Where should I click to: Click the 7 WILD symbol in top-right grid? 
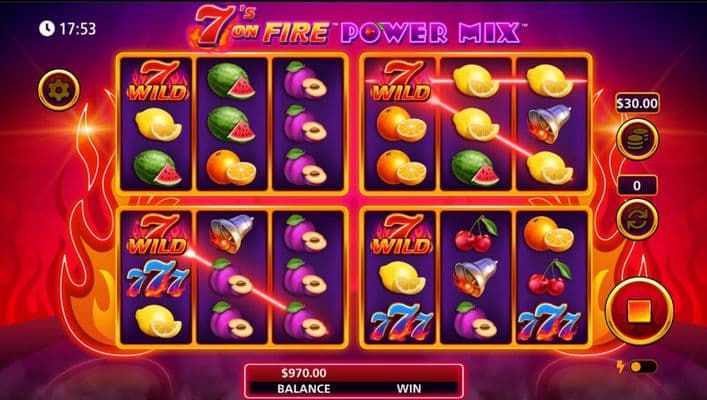tap(400, 81)
